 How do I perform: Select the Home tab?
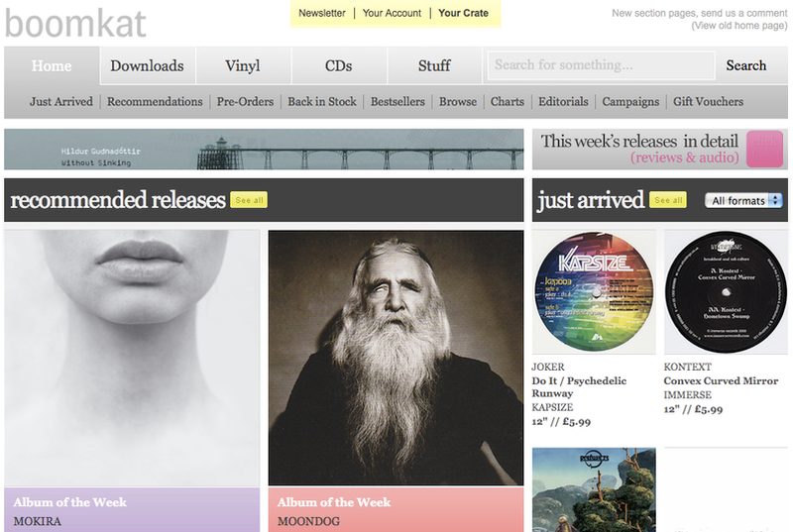(x=52, y=65)
